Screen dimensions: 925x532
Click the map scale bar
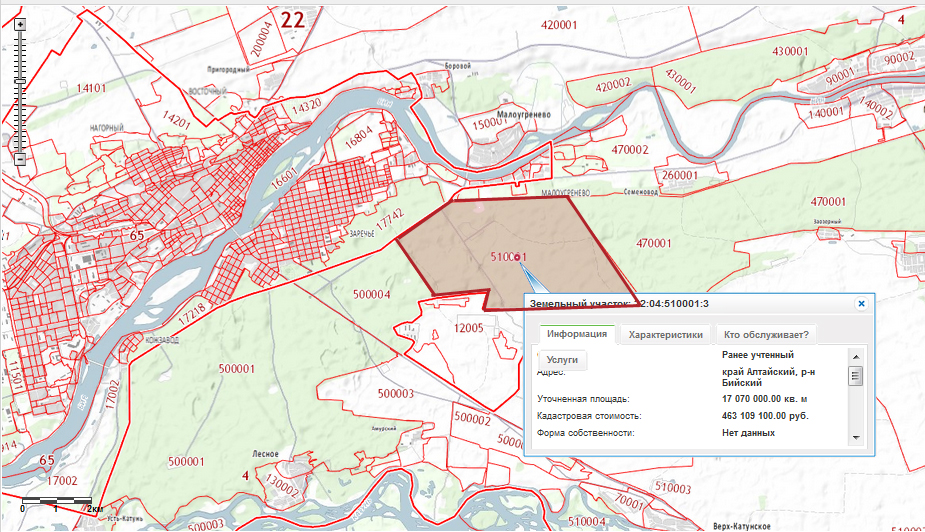[56, 499]
